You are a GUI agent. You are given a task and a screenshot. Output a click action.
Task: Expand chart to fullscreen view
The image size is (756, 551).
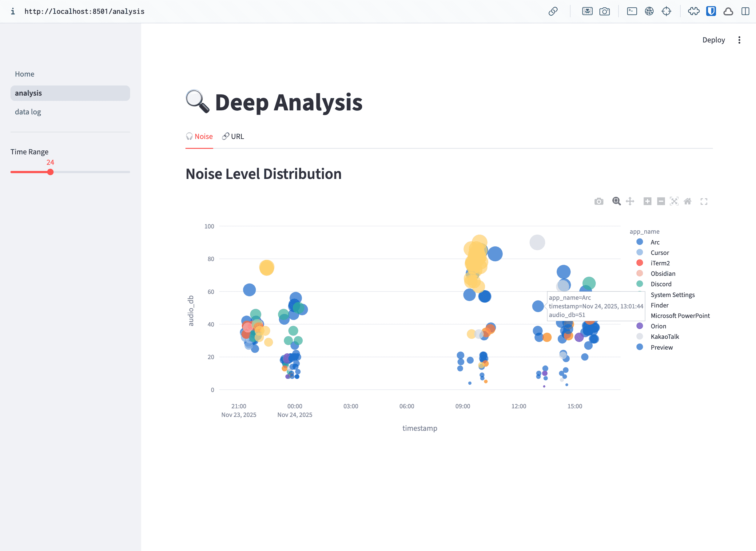(704, 201)
